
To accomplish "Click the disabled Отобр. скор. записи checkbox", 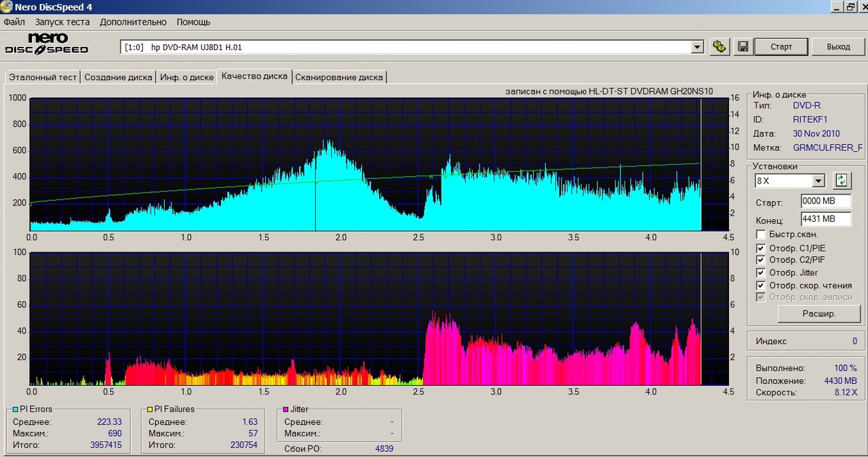I will click(760, 298).
